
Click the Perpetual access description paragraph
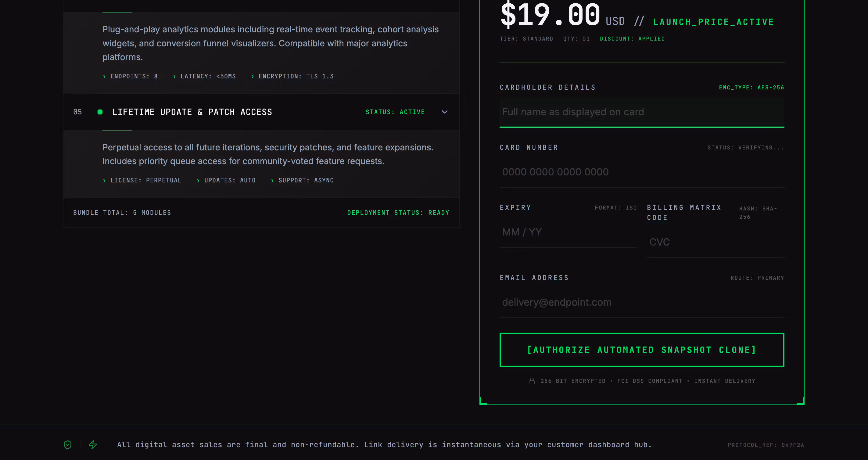(x=268, y=154)
